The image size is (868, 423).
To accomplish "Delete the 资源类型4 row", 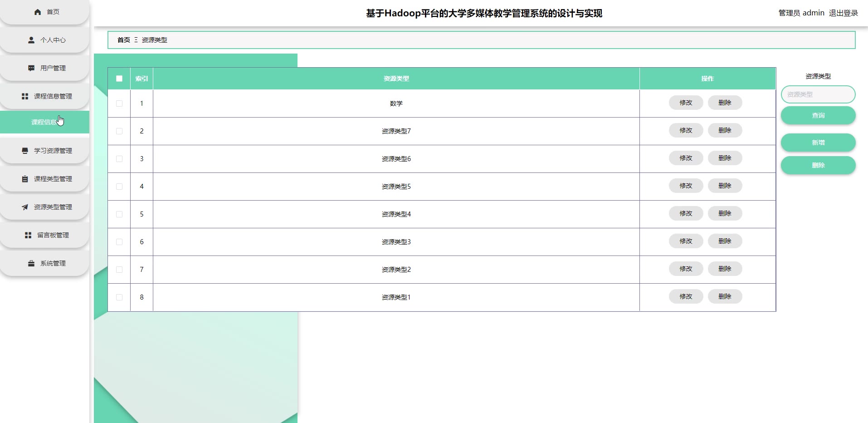I will pos(725,213).
